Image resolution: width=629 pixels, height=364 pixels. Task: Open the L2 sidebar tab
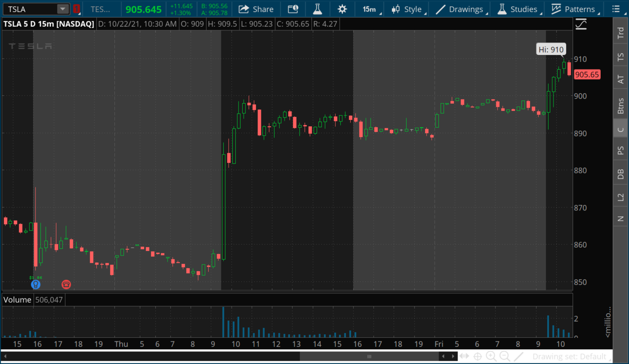click(x=621, y=197)
